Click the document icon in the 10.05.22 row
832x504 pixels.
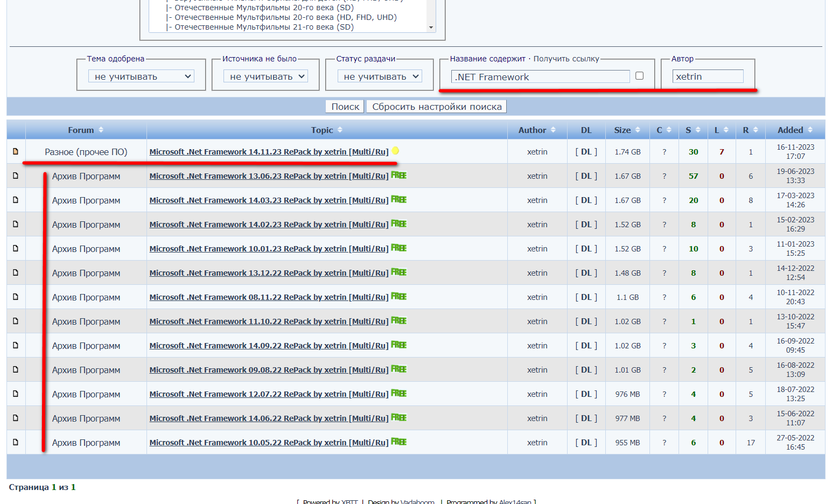[16, 442]
